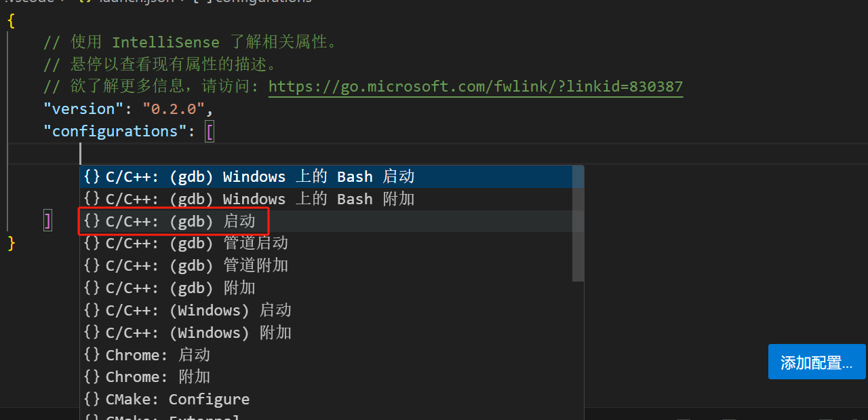Click the braces icon for "C/C++: (gdb) 附加"
Screen dimensions: 868x420
pyautogui.click(x=92, y=288)
